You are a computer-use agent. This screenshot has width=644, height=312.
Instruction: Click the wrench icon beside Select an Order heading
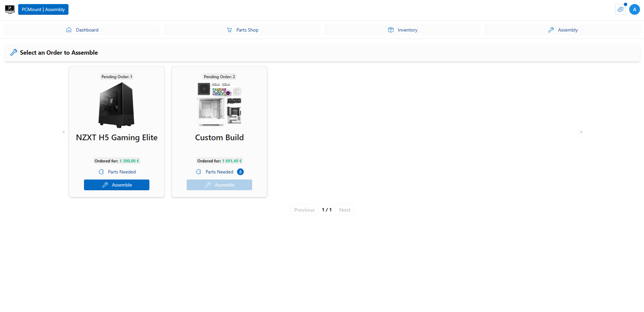click(14, 52)
